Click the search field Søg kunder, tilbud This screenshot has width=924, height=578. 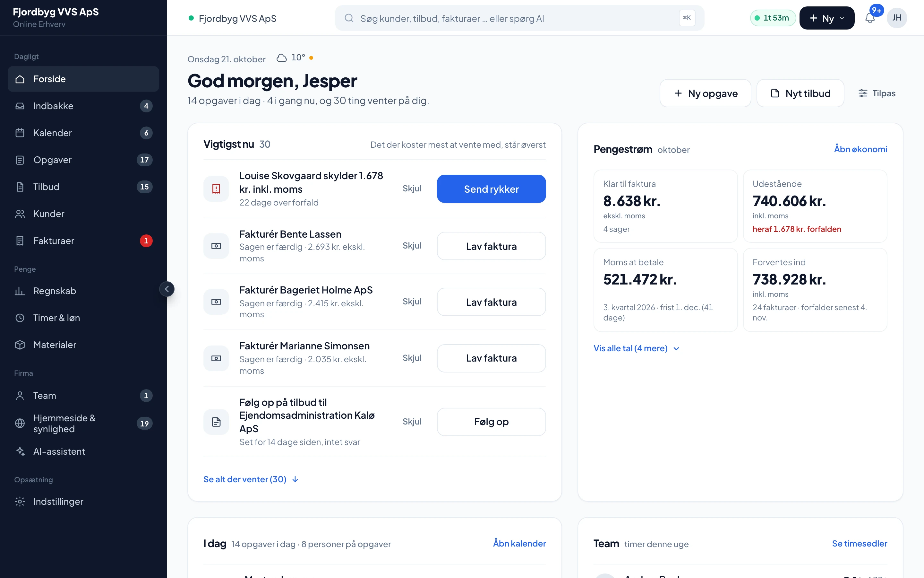[519, 18]
